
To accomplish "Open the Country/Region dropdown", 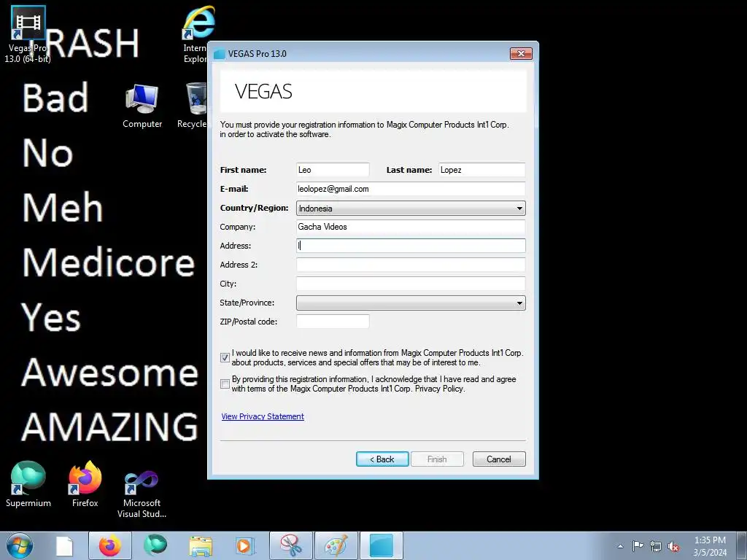I will click(411, 208).
